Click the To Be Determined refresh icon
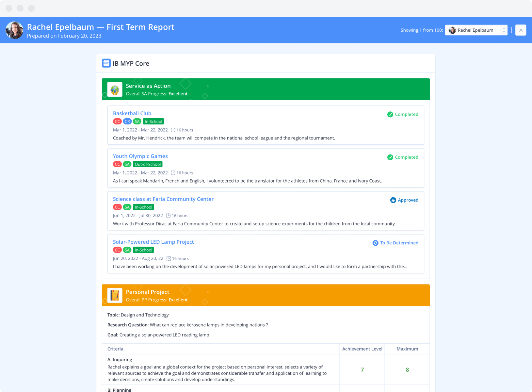The height and width of the screenshot is (392, 532). click(x=375, y=243)
